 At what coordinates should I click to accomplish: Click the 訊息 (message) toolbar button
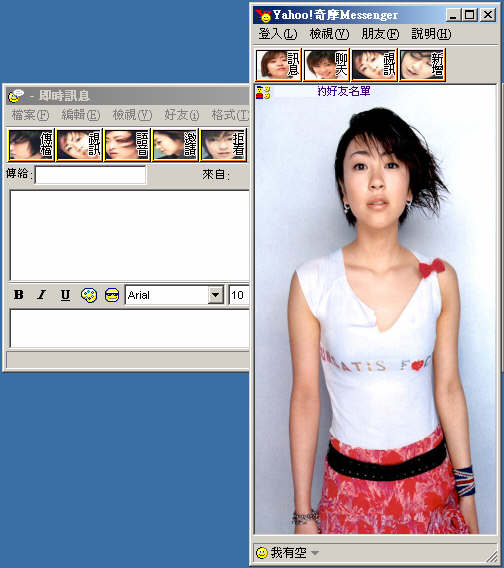click(278, 65)
